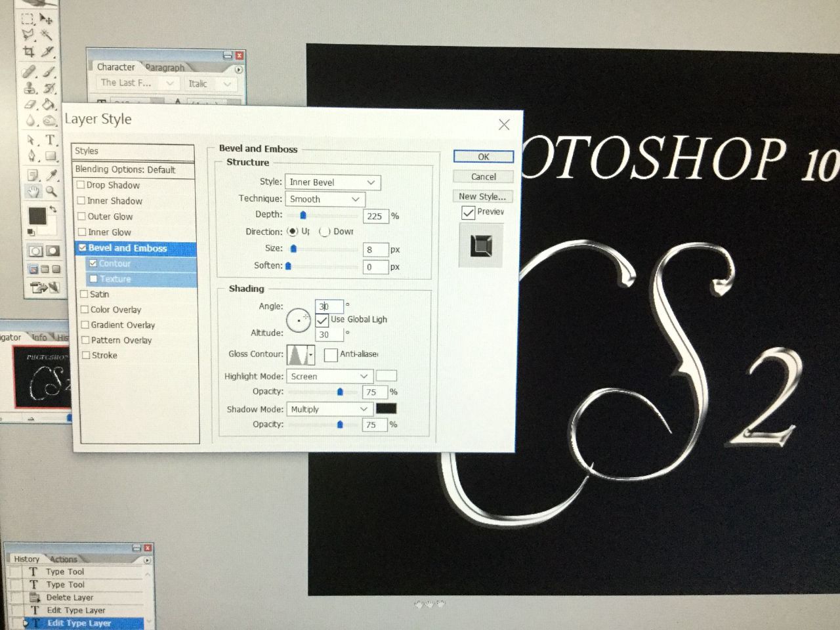Reset default foreground and background colors
Image resolution: width=840 pixels, height=630 pixels.
point(31,232)
